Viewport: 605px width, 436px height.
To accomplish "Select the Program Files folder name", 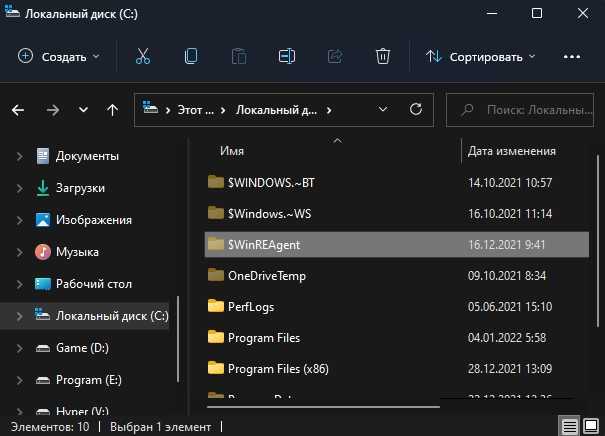I will click(x=264, y=338).
